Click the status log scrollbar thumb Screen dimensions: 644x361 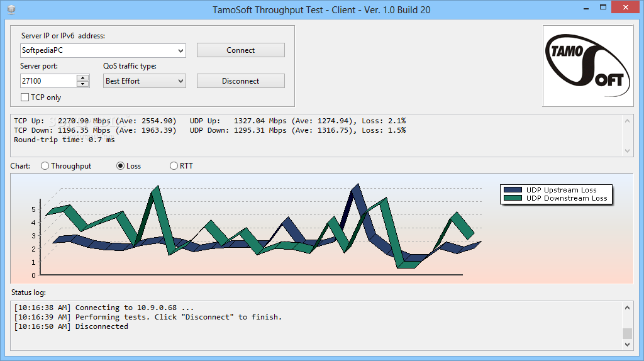[627, 333]
